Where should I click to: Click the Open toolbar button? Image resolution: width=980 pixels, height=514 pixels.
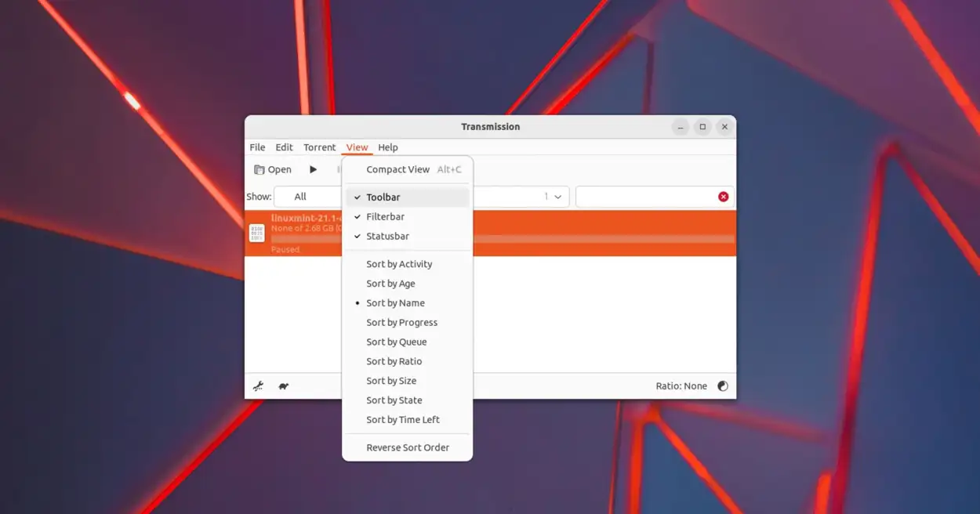pyautogui.click(x=273, y=169)
